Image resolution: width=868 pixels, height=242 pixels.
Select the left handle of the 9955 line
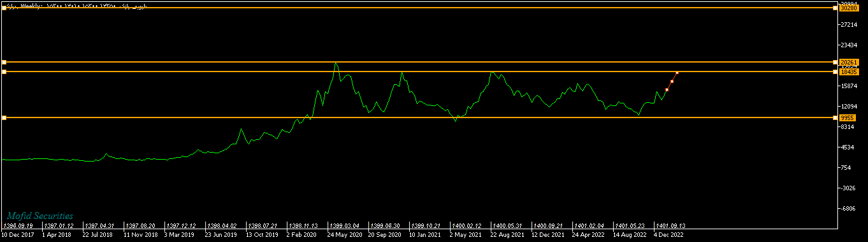[4, 117]
